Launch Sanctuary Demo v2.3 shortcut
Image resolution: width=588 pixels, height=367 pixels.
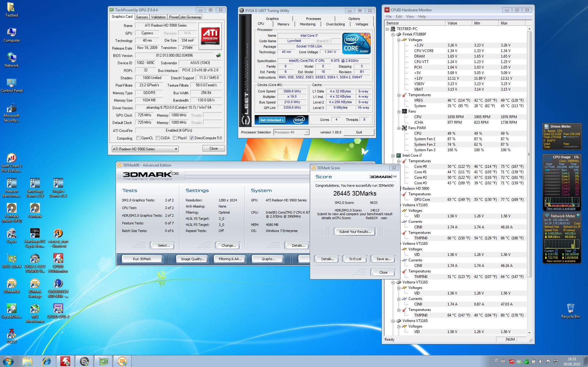coord(35,188)
